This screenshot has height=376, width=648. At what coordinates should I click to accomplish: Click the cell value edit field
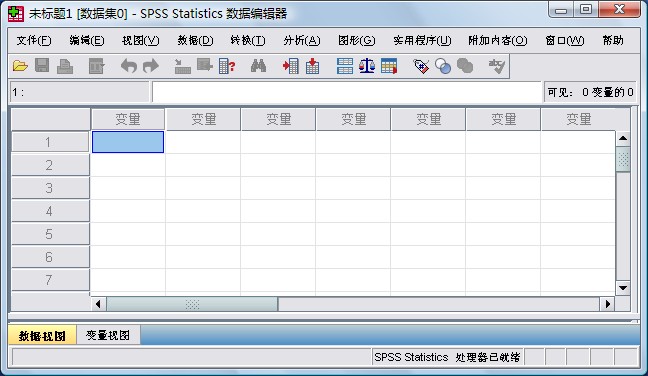347,92
